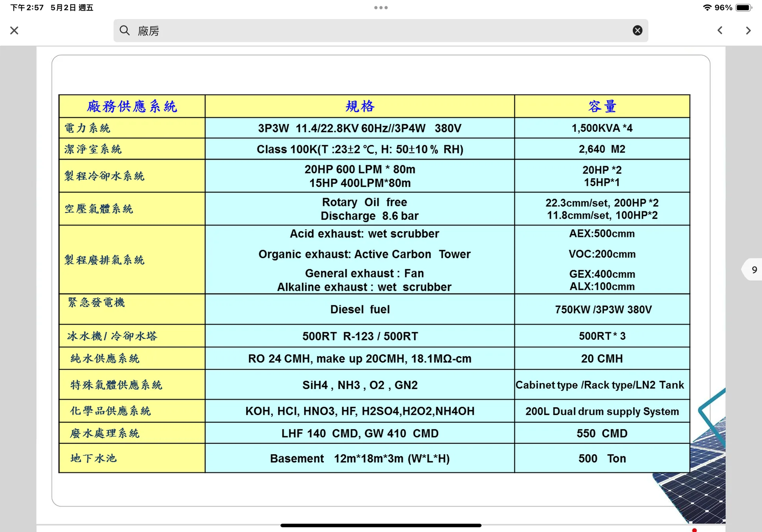Select the 1,500KVA *4 capacity cell
The width and height of the screenshot is (762, 532).
(602, 128)
